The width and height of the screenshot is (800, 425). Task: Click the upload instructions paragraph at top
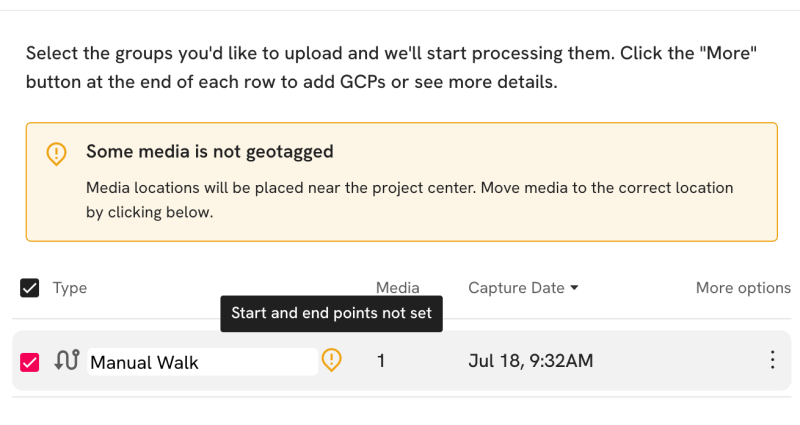pyautogui.click(x=391, y=67)
